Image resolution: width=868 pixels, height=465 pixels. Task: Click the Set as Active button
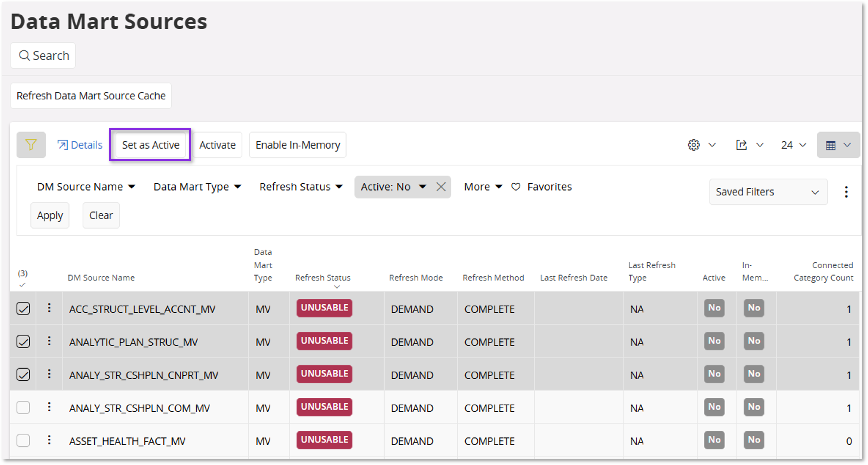tap(151, 145)
